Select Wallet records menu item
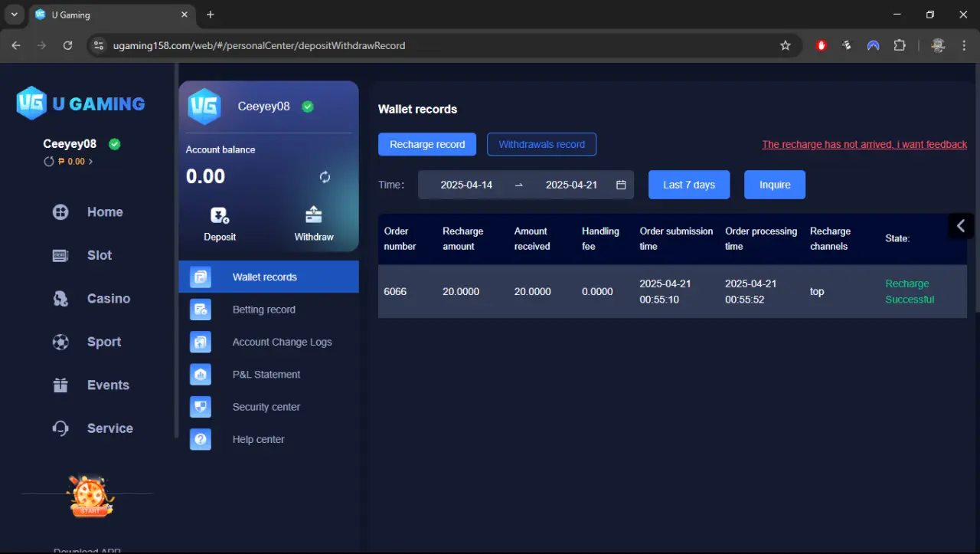 click(x=269, y=277)
